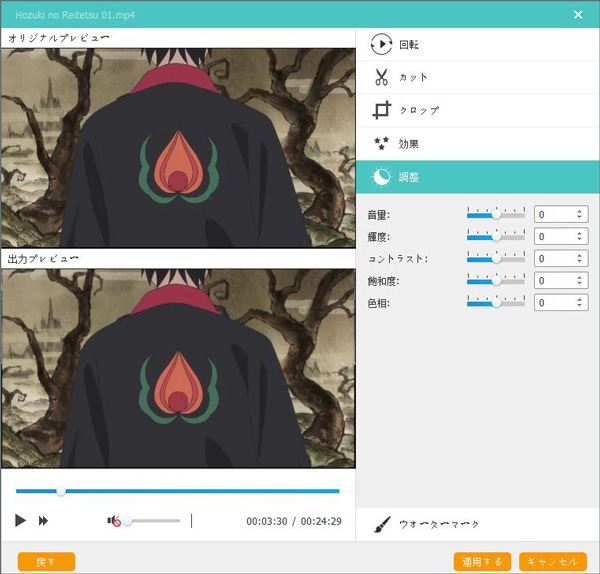This screenshot has width=600, height=574.
Task: Click the 戻す reset button
Action: [x=46, y=561]
